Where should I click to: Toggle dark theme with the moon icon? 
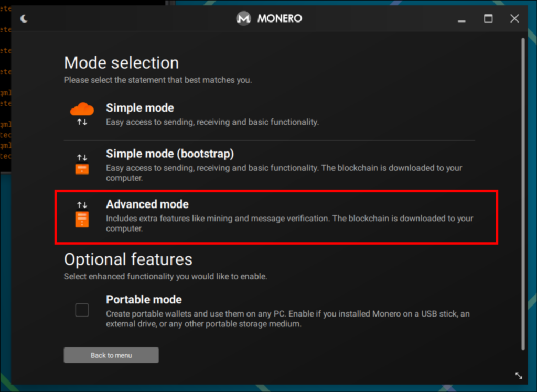(23, 18)
